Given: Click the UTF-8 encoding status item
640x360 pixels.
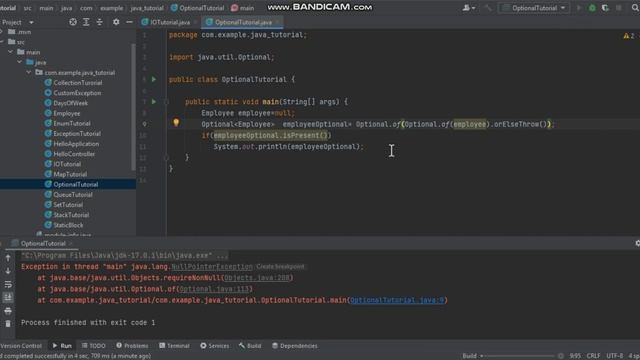Looking at the screenshot, I should coord(615,356).
